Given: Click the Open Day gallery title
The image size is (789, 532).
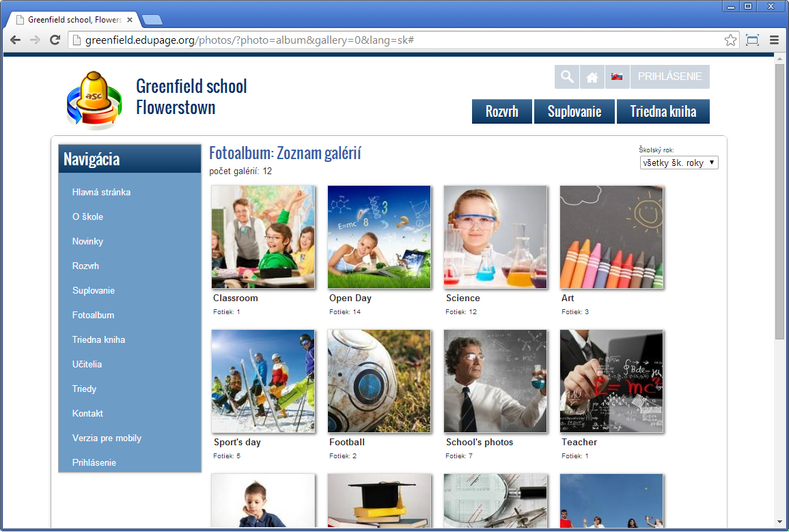Looking at the screenshot, I should (350, 298).
